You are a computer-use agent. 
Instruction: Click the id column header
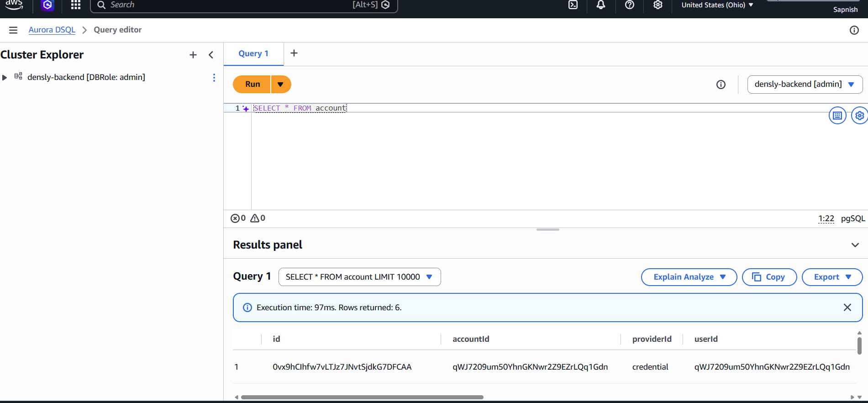pyautogui.click(x=277, y=339)
